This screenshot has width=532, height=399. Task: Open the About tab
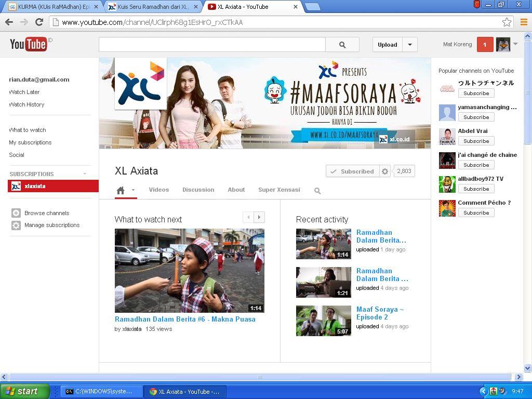[x=236, y=190]
